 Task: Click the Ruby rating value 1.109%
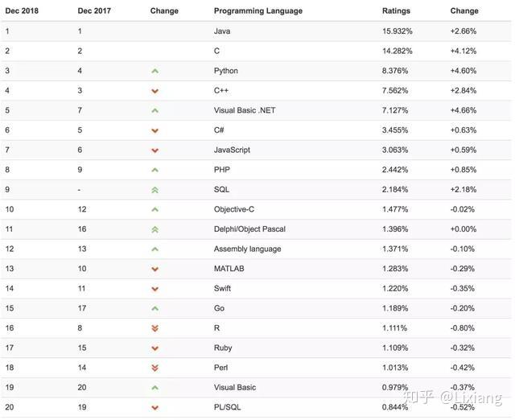point(395,348)
